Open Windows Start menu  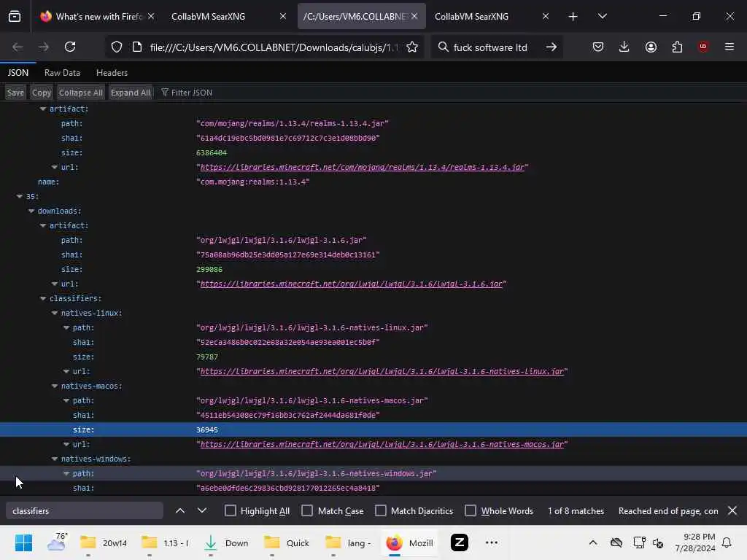23,542
